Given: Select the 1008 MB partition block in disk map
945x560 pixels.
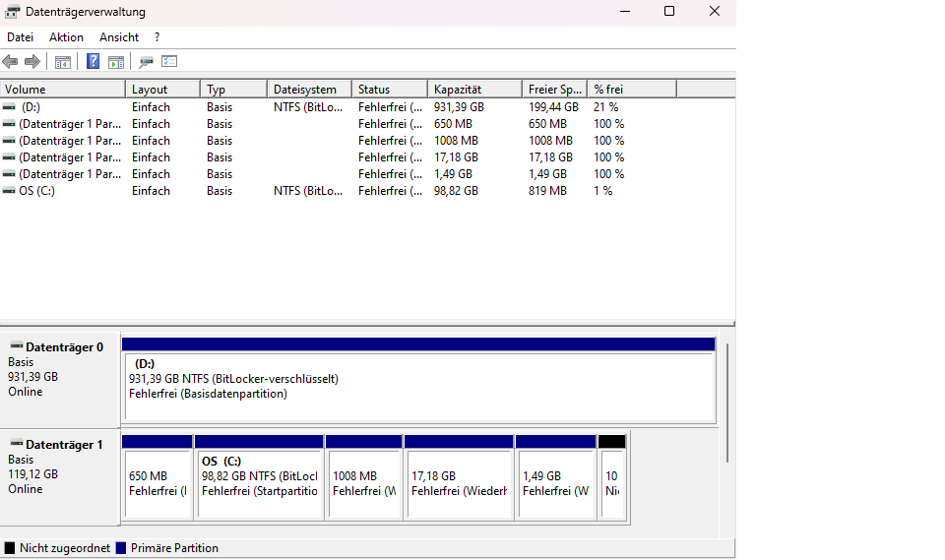Looking at the screenshot, I should 364,477.
